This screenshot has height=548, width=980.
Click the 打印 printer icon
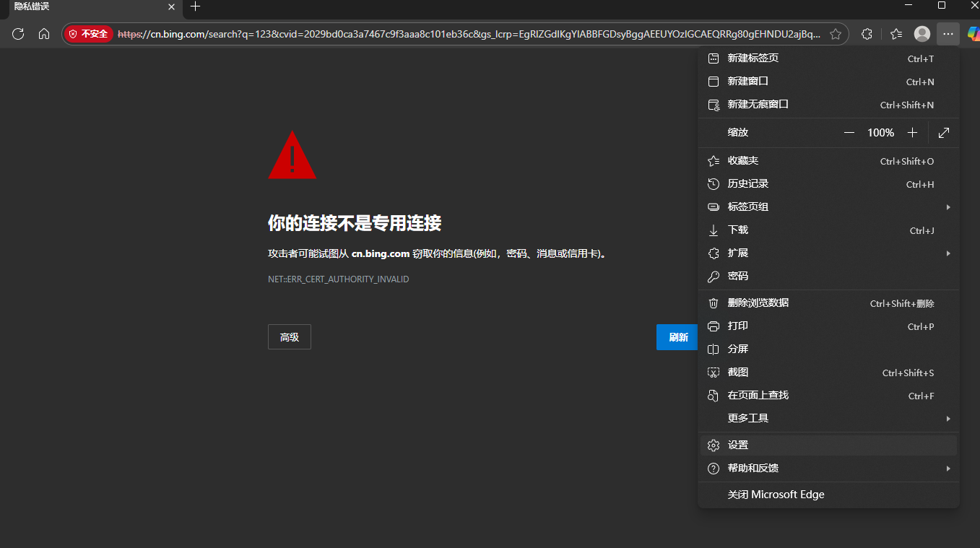(714, 326)
